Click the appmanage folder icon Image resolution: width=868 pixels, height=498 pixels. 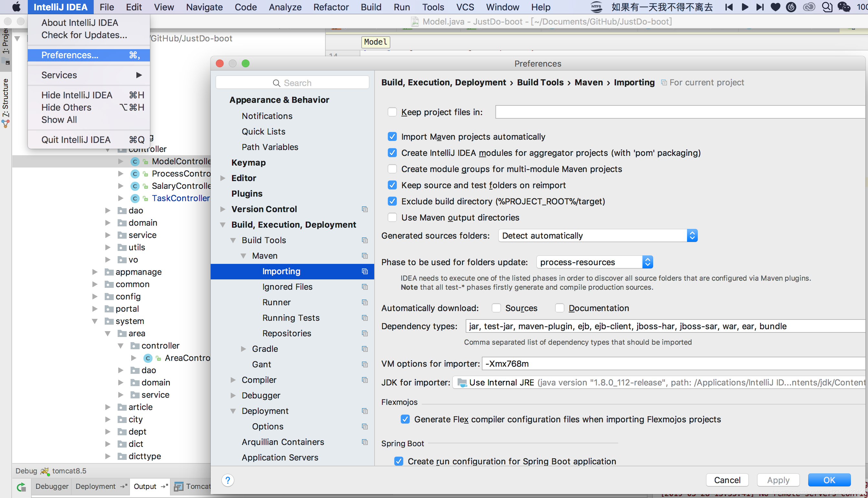pyautogui.click(x=109, y=272)
